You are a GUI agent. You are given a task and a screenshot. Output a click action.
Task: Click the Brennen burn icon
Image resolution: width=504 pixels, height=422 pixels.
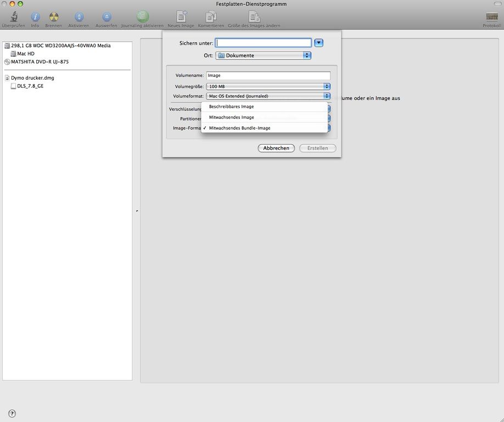(x=53, y=17)
